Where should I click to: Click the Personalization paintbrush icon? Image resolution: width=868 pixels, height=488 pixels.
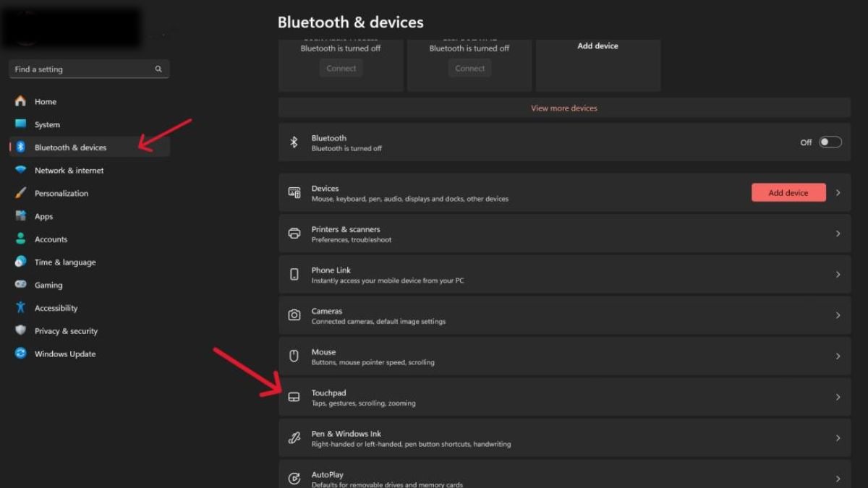coord(20,193)
